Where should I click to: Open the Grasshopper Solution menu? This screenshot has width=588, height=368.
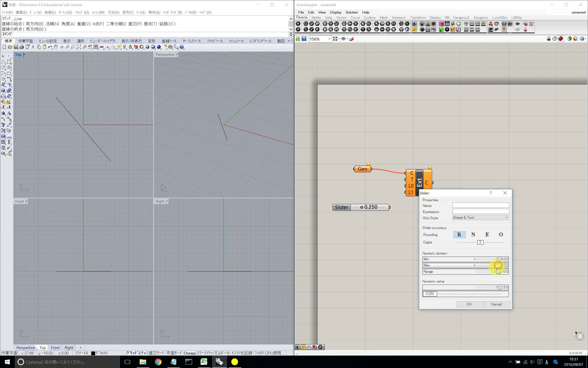352,12
